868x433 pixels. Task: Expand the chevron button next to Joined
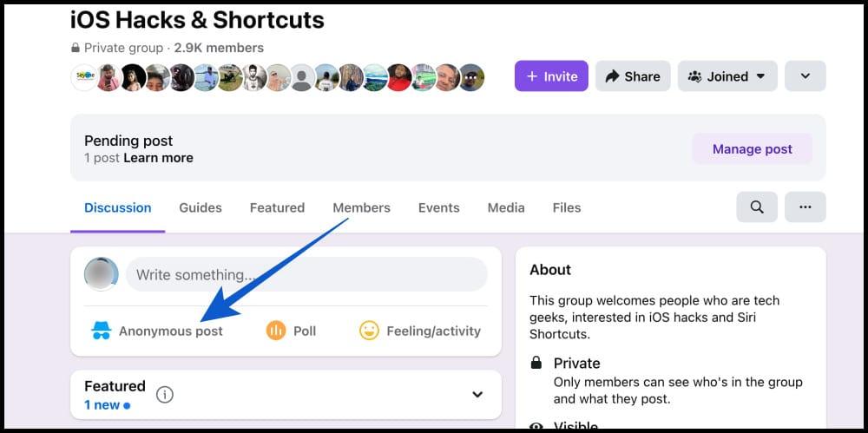(x=805, y=76)
